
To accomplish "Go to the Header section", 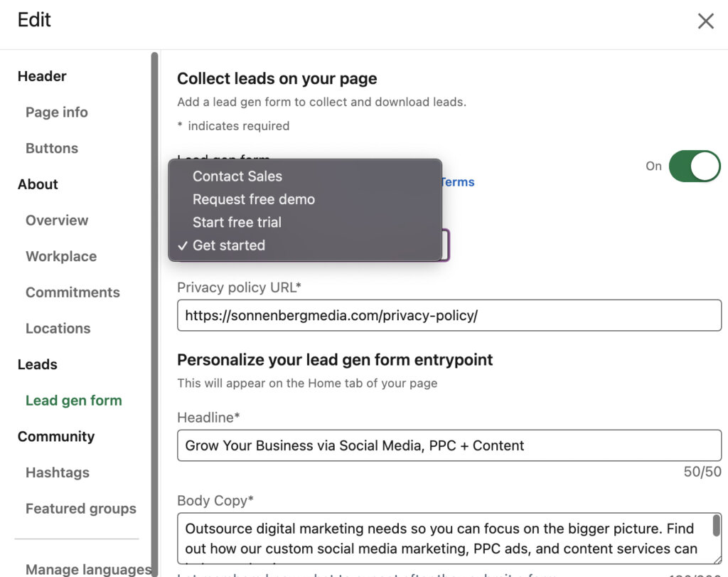I will point(41,76).
